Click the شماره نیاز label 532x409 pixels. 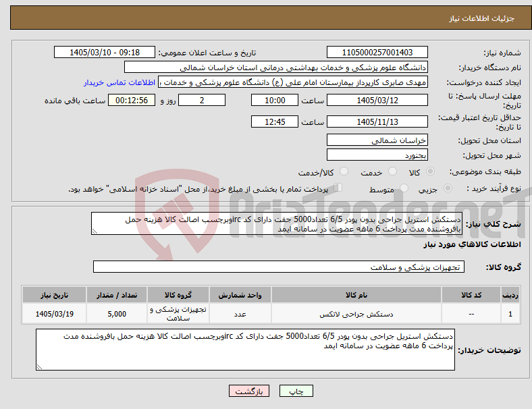tap(502, 53)
